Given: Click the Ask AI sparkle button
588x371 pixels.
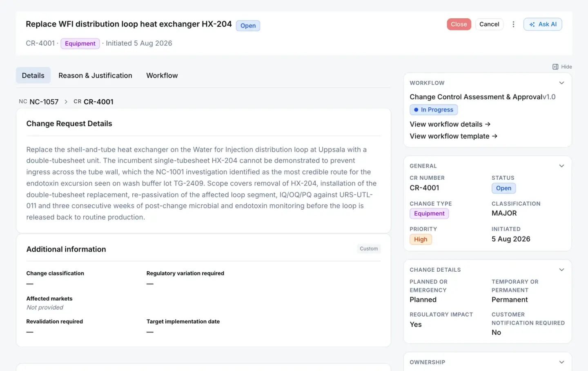Looking at the screenshot, I should pyautogui.click(x=543, y=25).
